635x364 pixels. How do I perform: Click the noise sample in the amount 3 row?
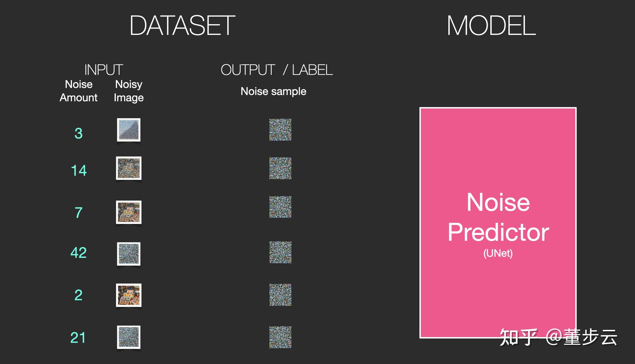(280, 130)
